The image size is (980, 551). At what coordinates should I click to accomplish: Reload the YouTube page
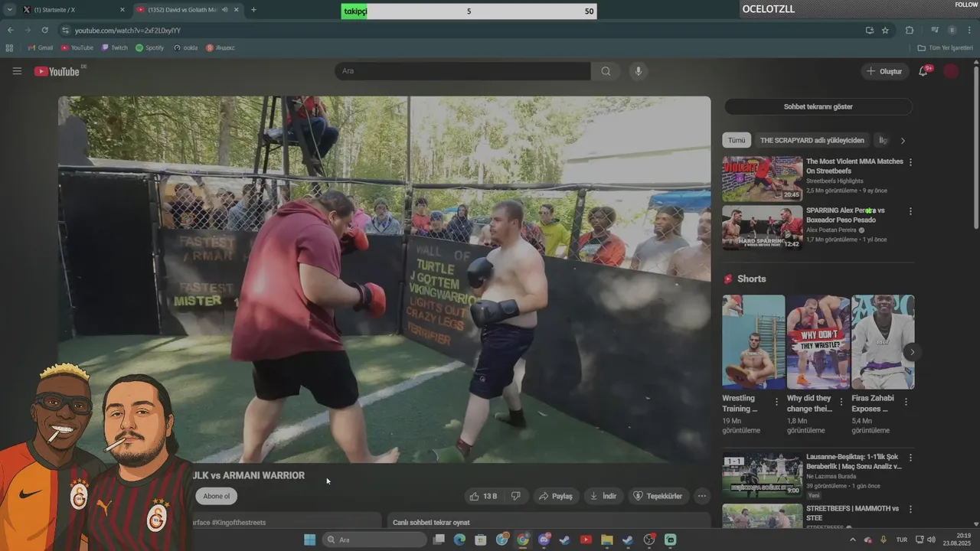tap(44, 30)
